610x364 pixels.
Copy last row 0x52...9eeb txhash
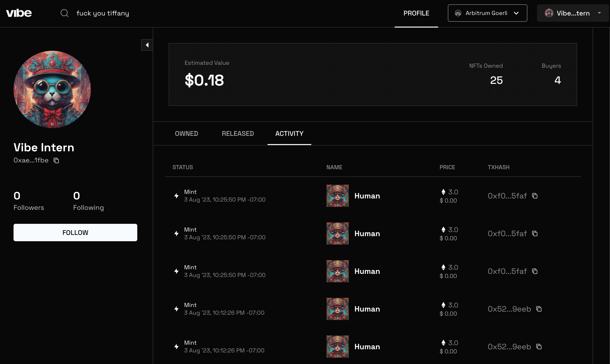pyautogui.click(x=539, y=347)
